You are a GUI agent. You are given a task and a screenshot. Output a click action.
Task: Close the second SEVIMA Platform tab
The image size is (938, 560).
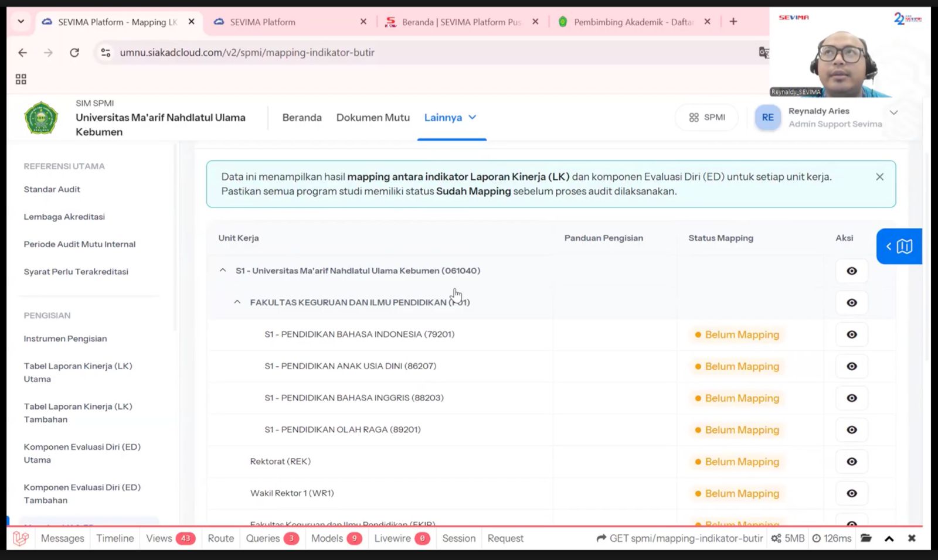[x=363, y=22]
